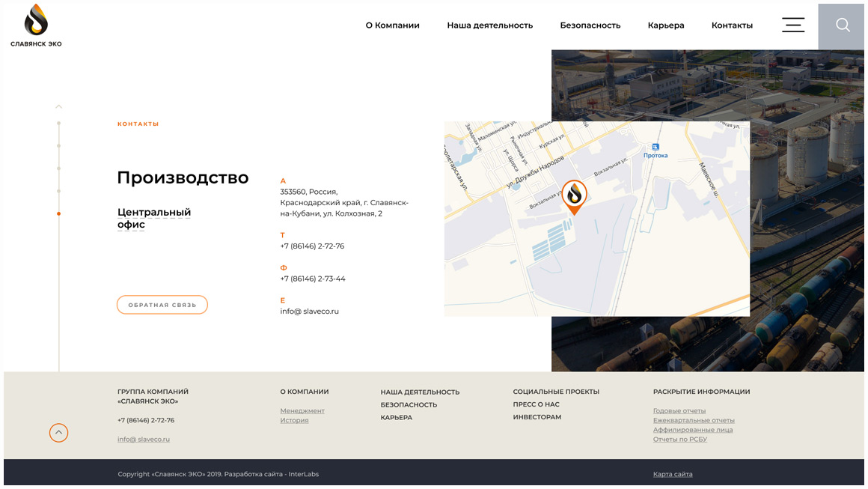Image resolution: width=868 pixels, height=489 pixels.
Task: Open footer Наша деятельность link
Action: (x=420, y=392)
